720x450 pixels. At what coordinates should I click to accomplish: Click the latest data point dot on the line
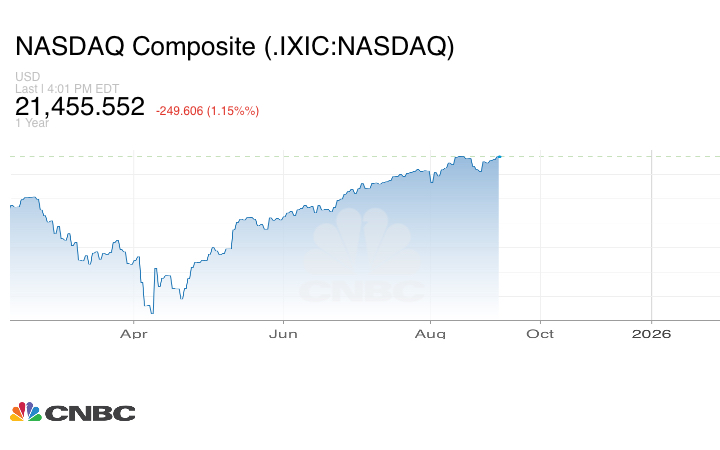[x=499, y=156]
